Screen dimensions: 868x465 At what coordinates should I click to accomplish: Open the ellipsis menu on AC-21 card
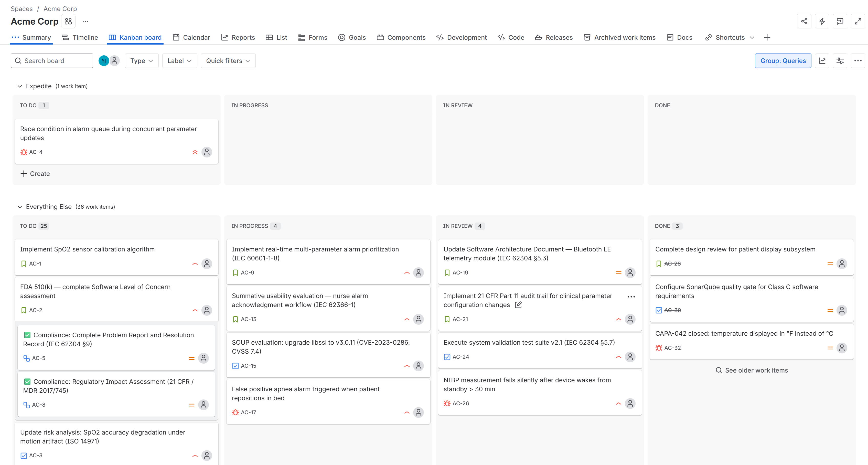click(x=631, y=297)
